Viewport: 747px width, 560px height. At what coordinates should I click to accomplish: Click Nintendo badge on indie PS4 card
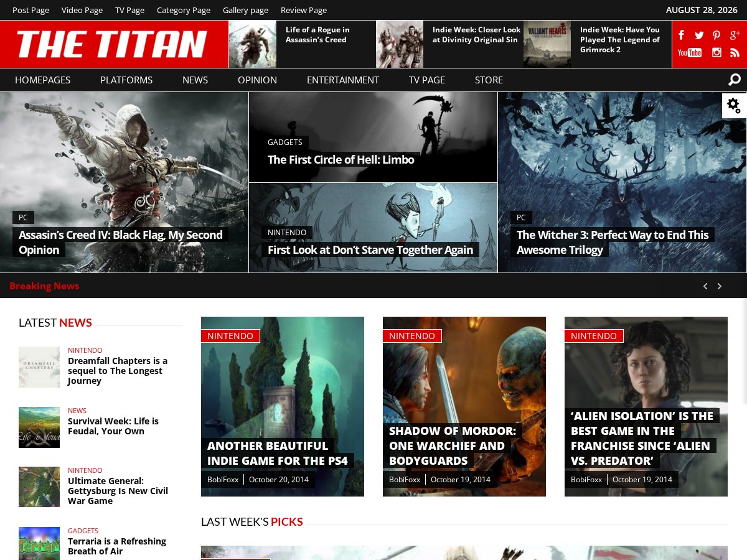coord(230,336)
